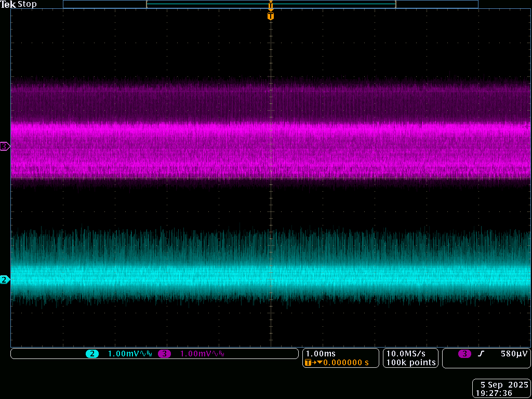Click the 5 Sep 2025 date

[504, 385]
